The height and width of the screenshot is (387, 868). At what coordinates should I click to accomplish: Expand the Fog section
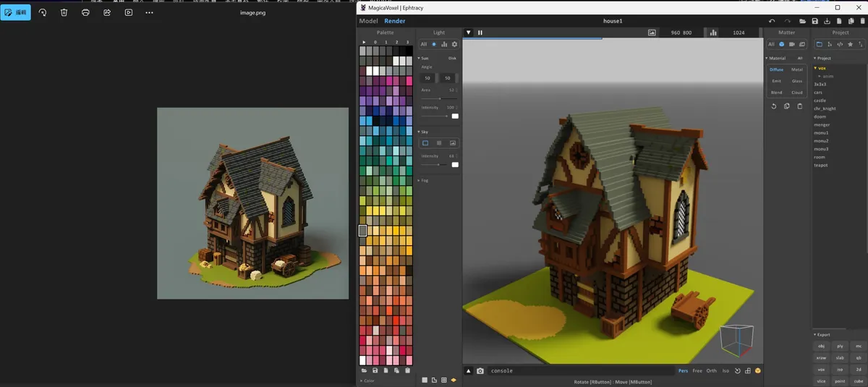[x=424, y=180]
